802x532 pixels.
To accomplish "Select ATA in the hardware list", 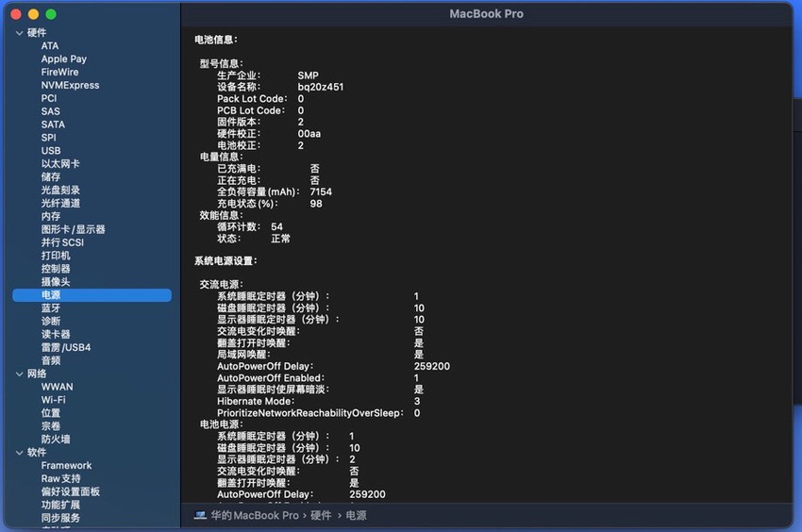I will point(50,46).
